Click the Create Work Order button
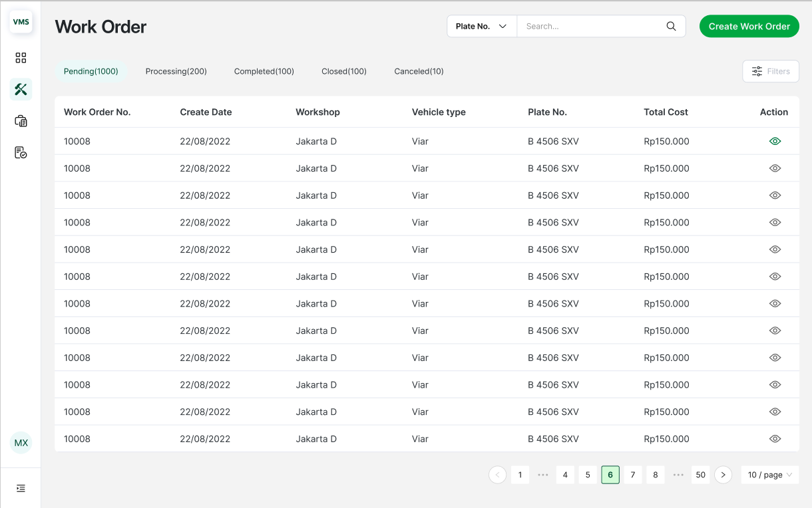Screen dimensions: 812x508 pyautogui.click(x=749, y=27)
